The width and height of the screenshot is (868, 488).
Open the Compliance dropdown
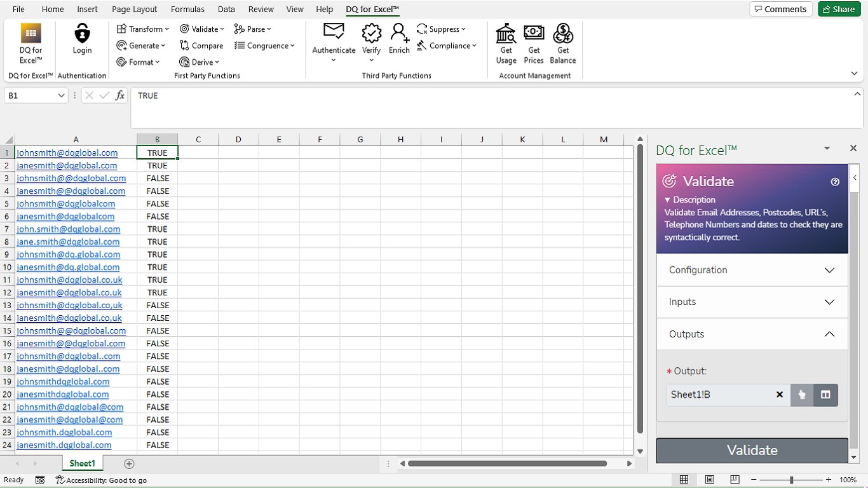coord(447,46)
